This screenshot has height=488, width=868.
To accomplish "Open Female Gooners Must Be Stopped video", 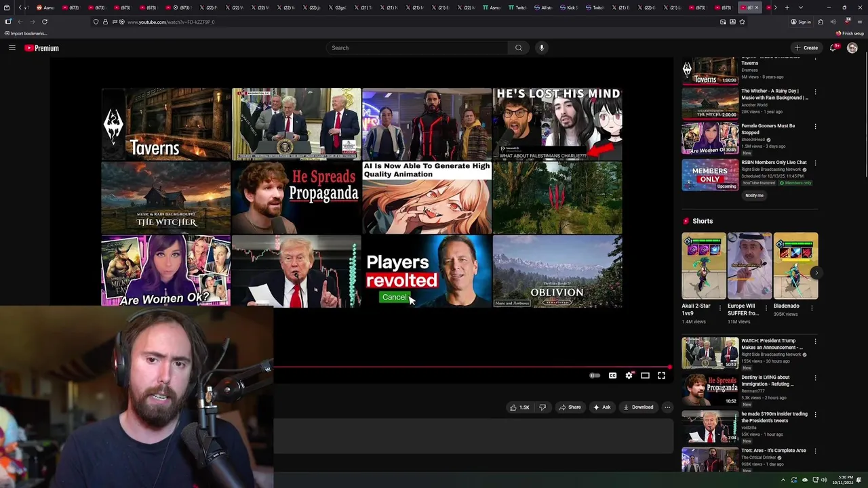I will pyautogui.click(x=768, y=129).
